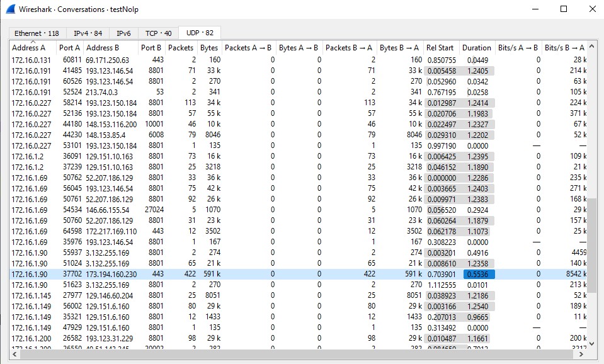604x364 pixels.
Task: Sort by Packets B → A column header
Action: pos(349,48)
